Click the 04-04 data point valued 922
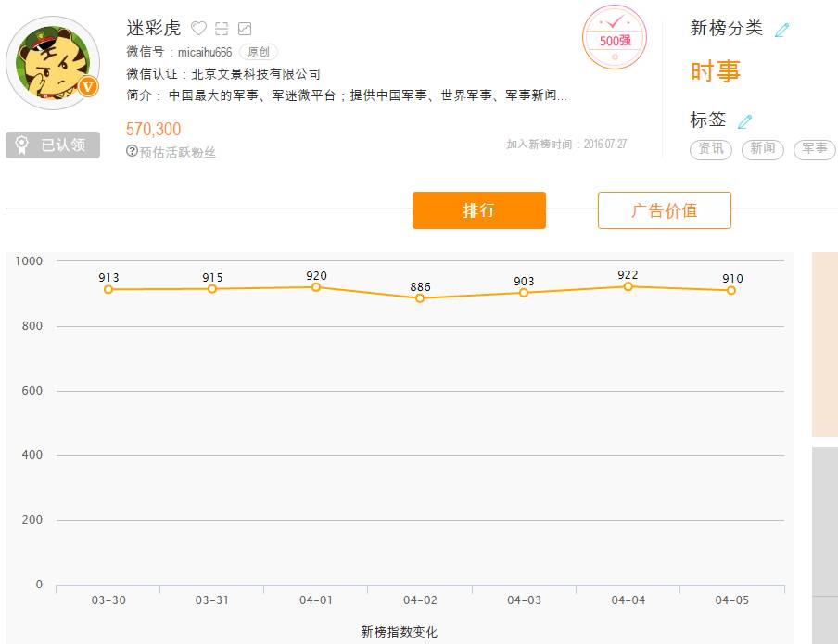Viewport: 838px width, 644px height. click(628, 286)
